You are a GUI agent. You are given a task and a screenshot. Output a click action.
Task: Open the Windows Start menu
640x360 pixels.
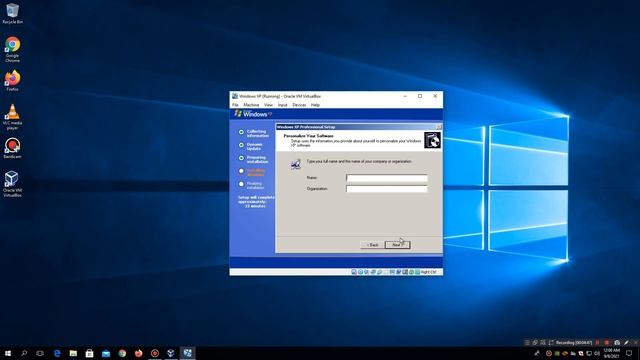click(x=8, y=353)
